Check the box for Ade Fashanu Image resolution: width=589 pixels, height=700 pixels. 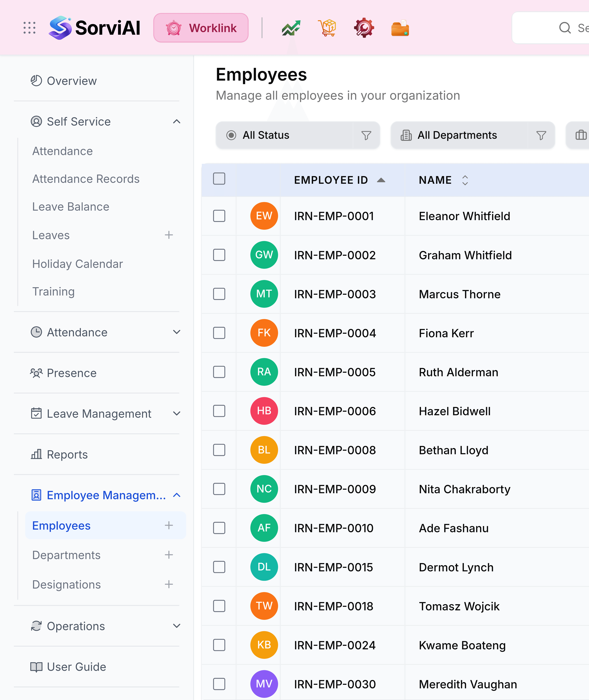click(219, 528)
